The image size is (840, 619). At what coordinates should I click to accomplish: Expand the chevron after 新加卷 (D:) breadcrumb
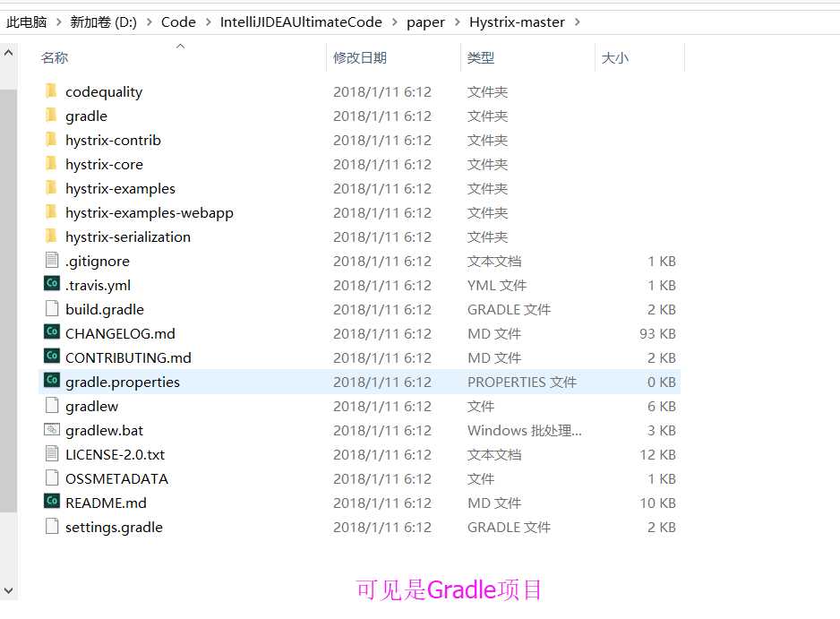tap(150, 22)
